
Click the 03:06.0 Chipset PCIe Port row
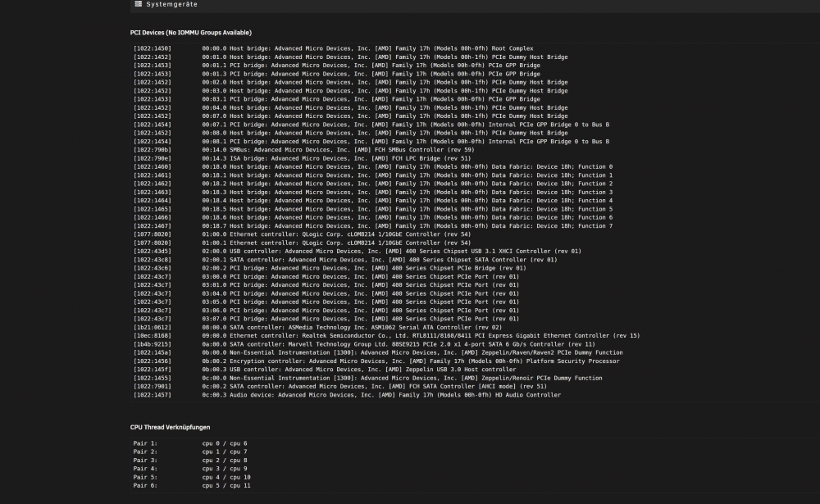[x=326, y=310]
